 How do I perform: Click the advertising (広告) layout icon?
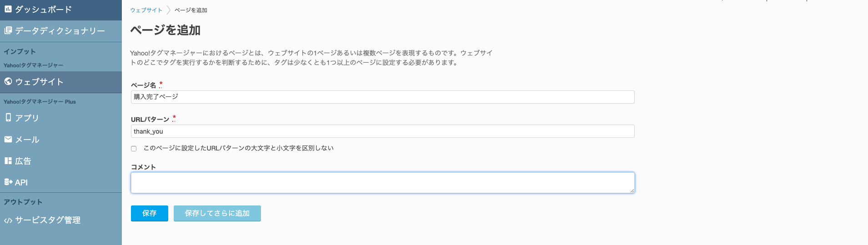(x=8, y=161)
